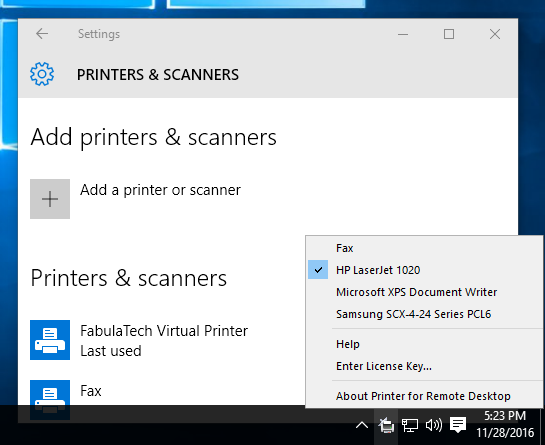Viewport: 545px width, 445px height.
Task: Go back using Settings back arrow
Action: [42, 34]
